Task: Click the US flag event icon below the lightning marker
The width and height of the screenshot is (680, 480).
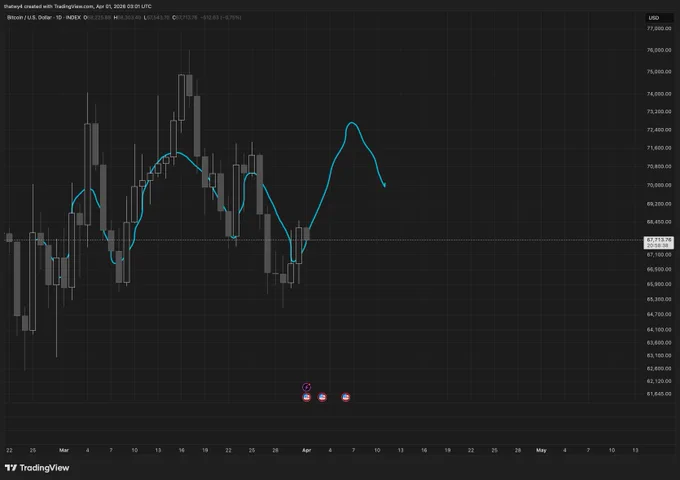Action: [x=306, y=397]
